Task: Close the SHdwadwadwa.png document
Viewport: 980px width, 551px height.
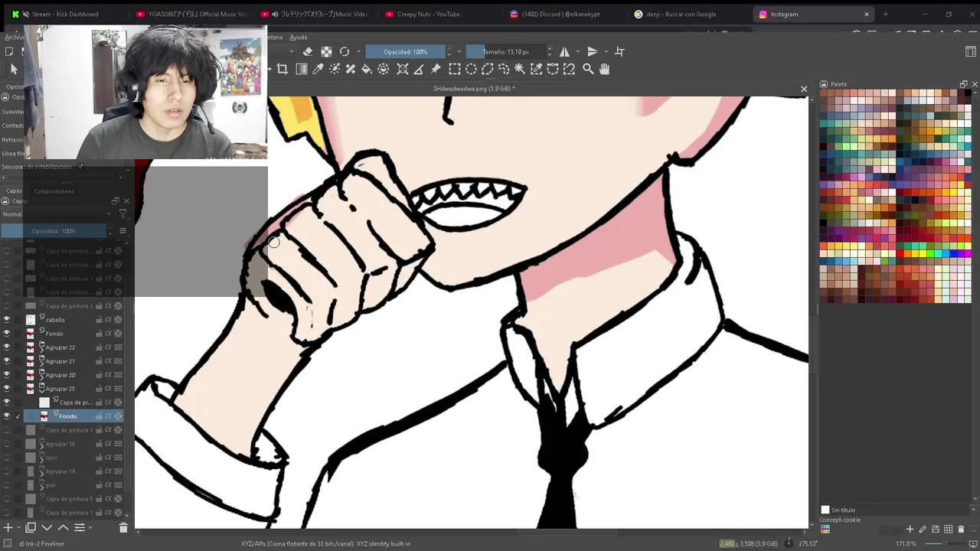Action: pyautogui.click(x=804, y=89)
